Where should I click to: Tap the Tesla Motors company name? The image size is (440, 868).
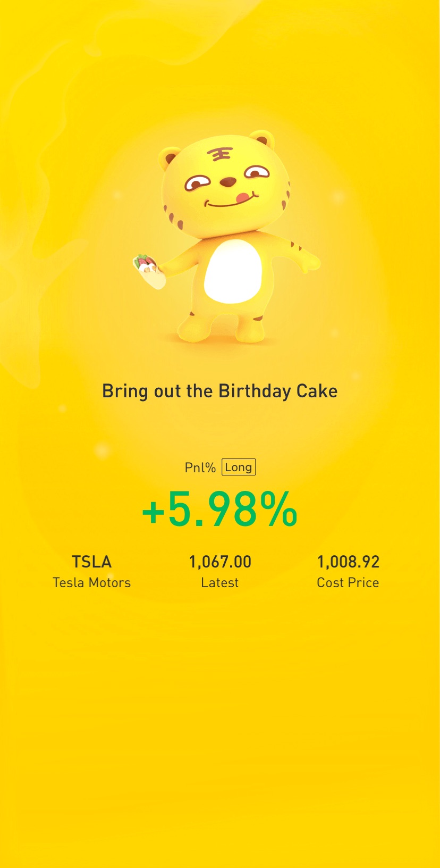click(91, 582)
